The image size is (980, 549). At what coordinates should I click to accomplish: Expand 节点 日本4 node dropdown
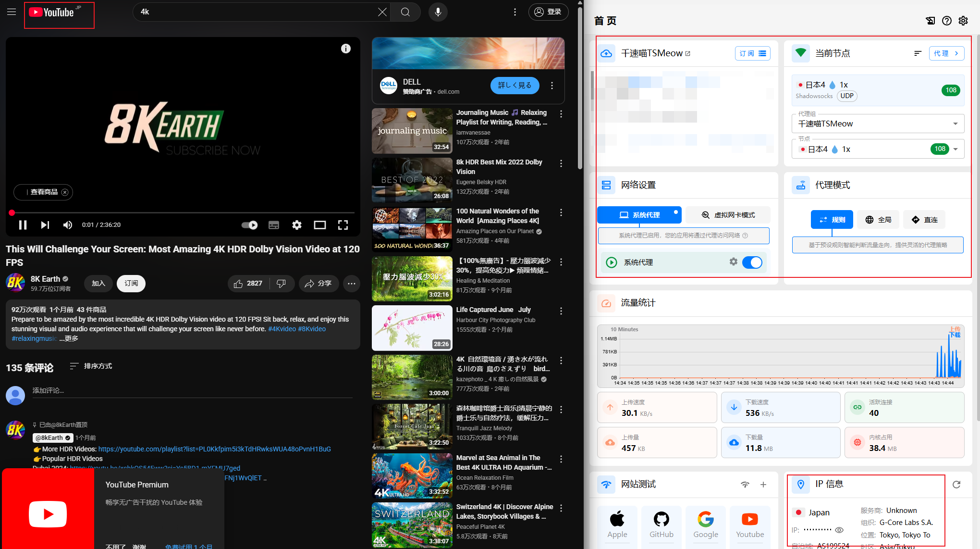pyautogui.click(x=878, y=149)
